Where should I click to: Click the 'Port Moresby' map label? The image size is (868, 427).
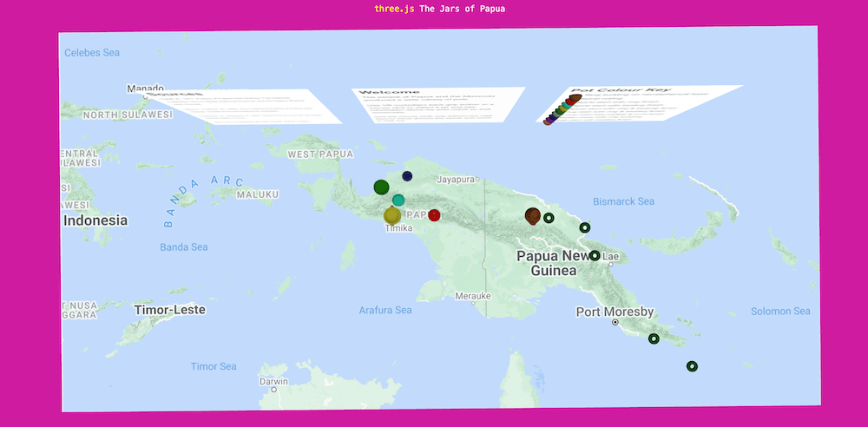(x=615, y=312)
